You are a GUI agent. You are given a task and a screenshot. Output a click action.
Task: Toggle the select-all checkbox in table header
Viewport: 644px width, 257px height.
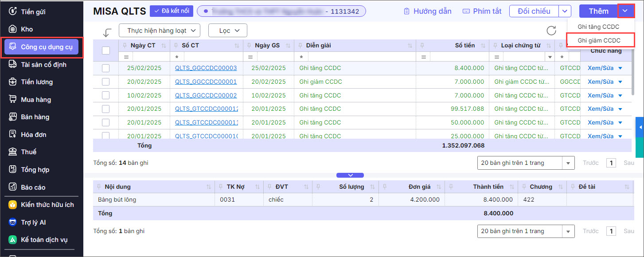pyautogui.click(x=106, y=51)
